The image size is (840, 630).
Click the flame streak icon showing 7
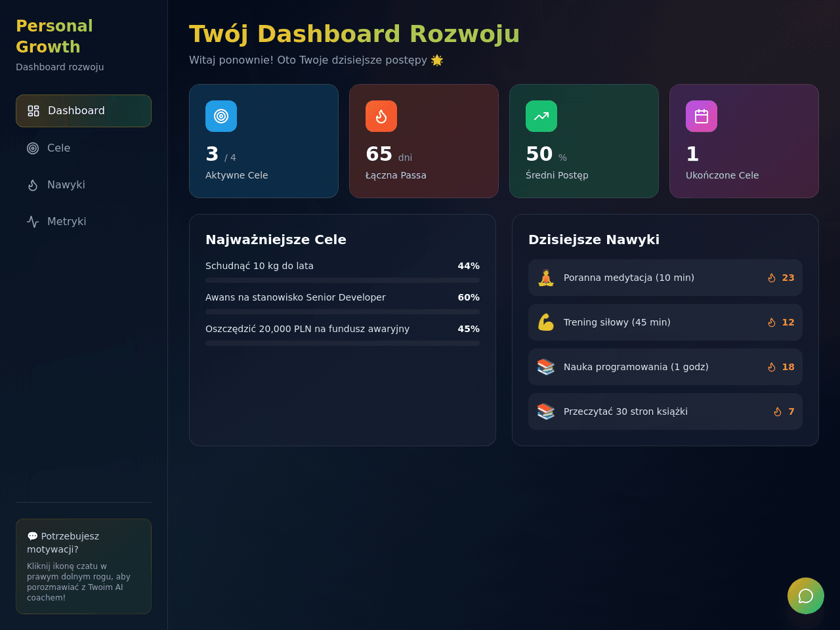coord(778,411)
